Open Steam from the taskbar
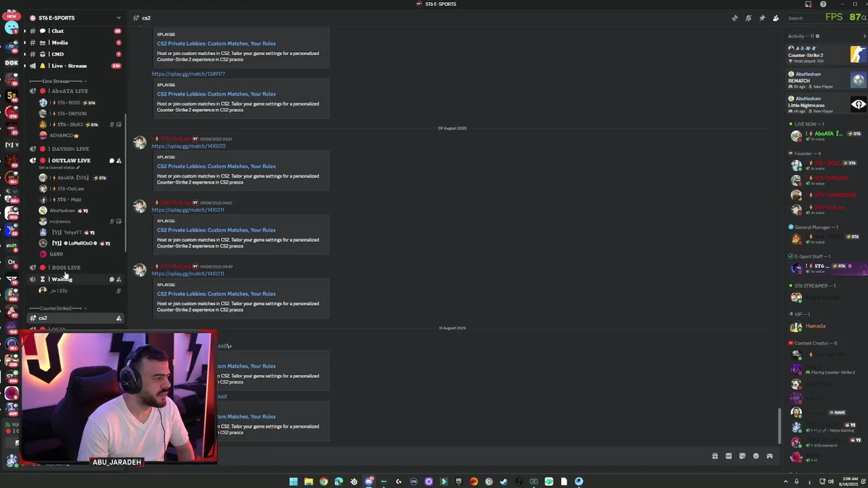The height and width of the screenshot is (488, 868). coord(503,482)
